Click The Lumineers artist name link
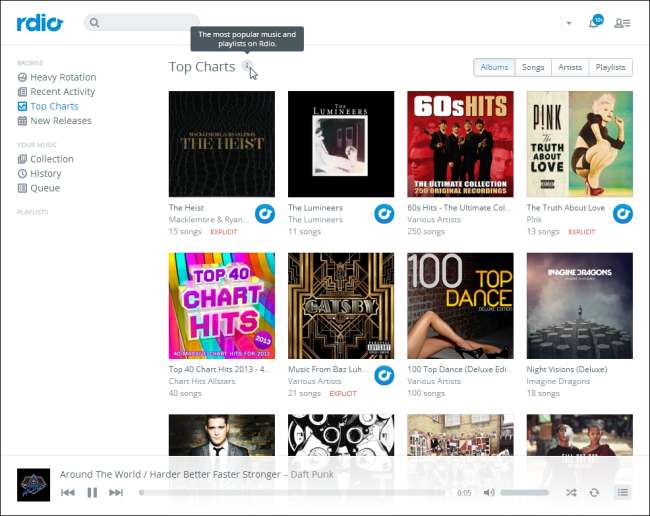The height and width of the screenshot is (516, 650). click(x=315, y=220)
